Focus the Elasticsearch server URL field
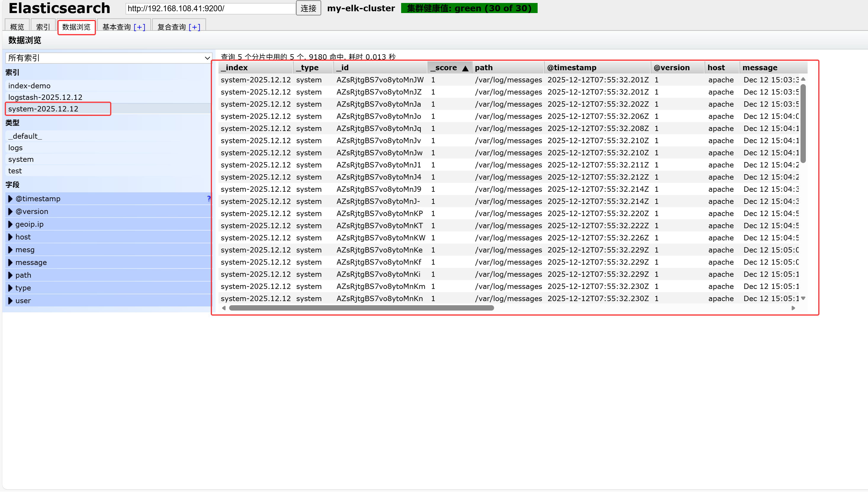The image size is (868, 494). pyautogui.click(x=210, y=9)
